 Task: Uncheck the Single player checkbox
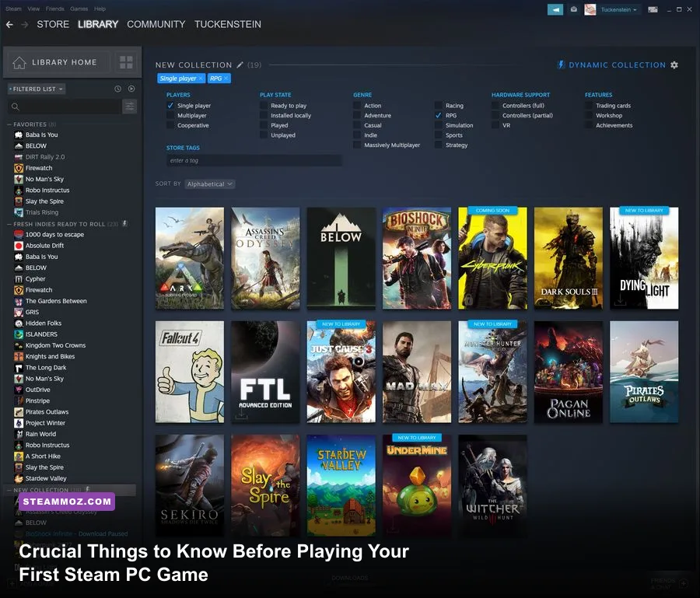(x=170, y=106)
